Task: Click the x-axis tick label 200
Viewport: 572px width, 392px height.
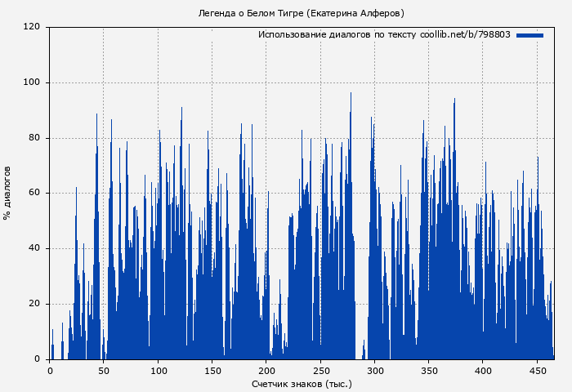Action: pyautogui.click(x=266, y=371)
